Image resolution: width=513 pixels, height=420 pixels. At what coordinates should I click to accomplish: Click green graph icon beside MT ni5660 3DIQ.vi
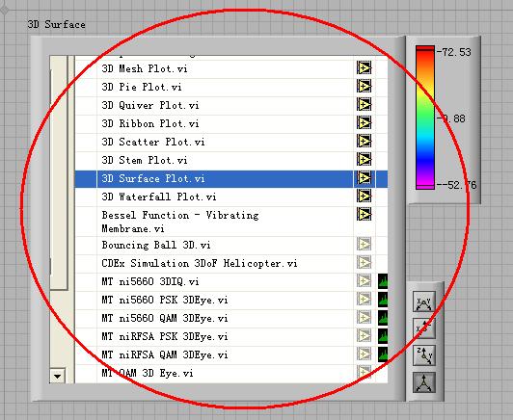coord(383,281)
